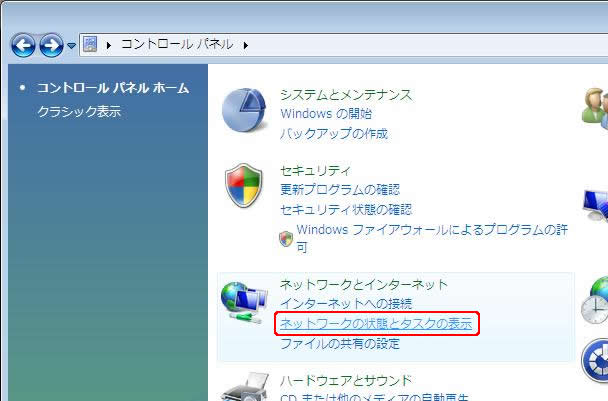This screenshot has height=401, width=608.
Task: Click the user accounts people icon
Action: click(x=595, y=107)
